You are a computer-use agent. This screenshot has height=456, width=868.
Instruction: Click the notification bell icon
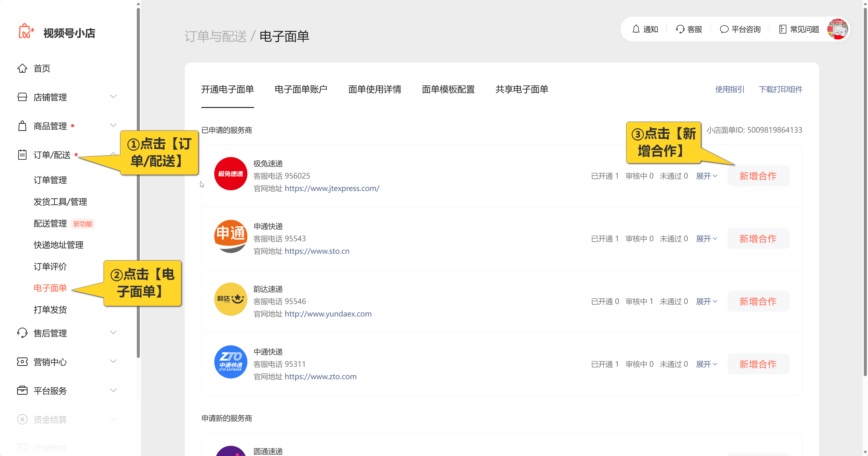point(636,29)
